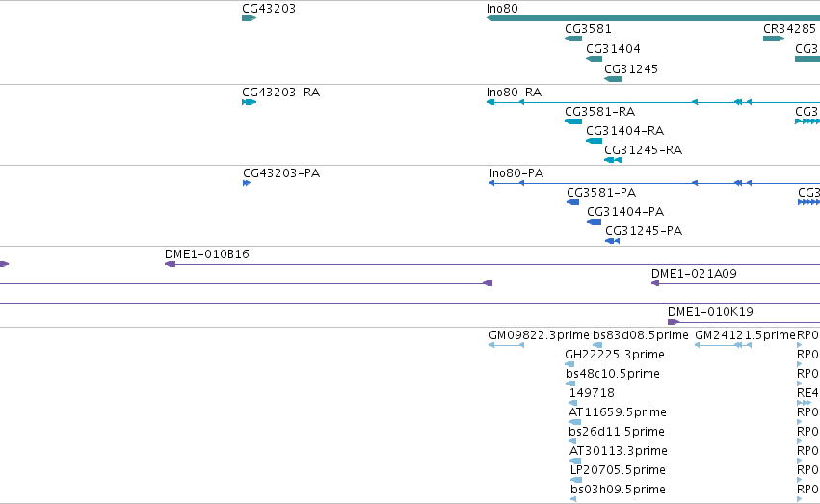Click the CG31245-PA protein label

tap(644, 231)
